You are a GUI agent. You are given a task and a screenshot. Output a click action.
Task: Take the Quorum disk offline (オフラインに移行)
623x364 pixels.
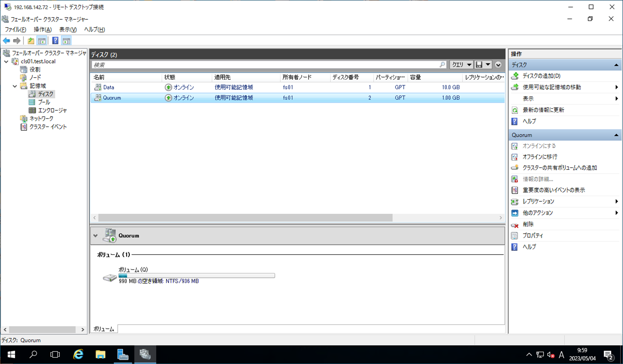[x=540, y=157]
